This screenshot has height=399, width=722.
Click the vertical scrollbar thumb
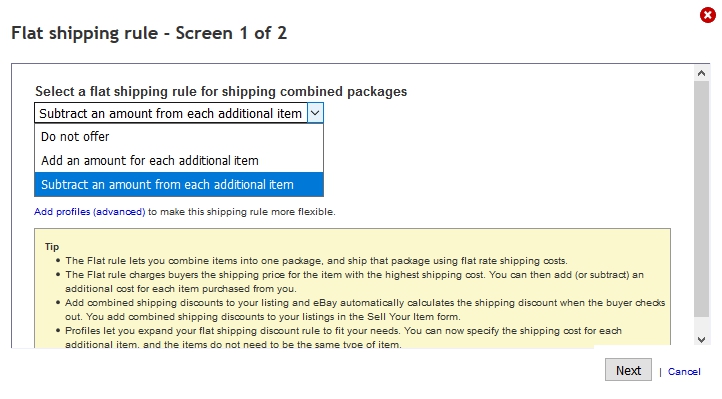coord(701,199)
